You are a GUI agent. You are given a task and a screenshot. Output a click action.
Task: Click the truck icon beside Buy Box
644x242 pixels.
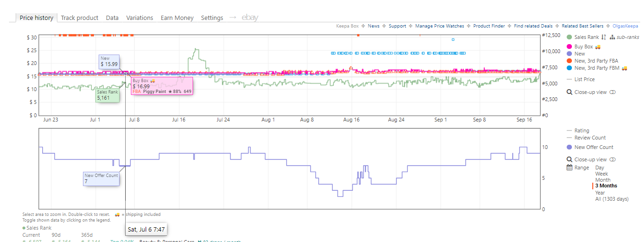pos(598,47)
